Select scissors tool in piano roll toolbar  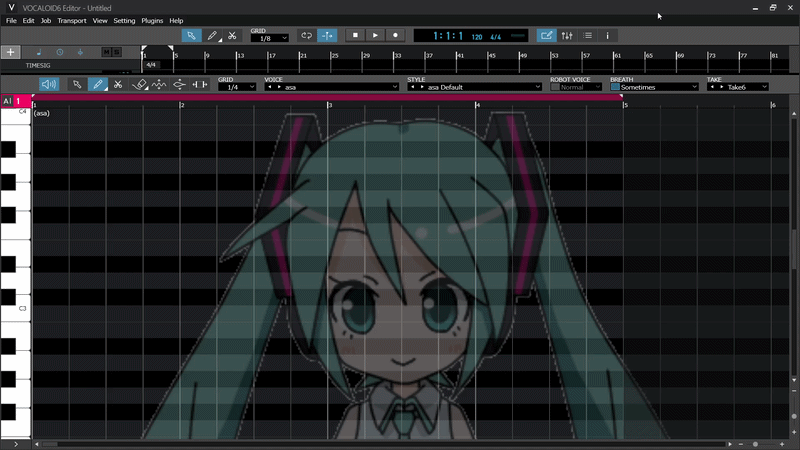click(118, 84)
